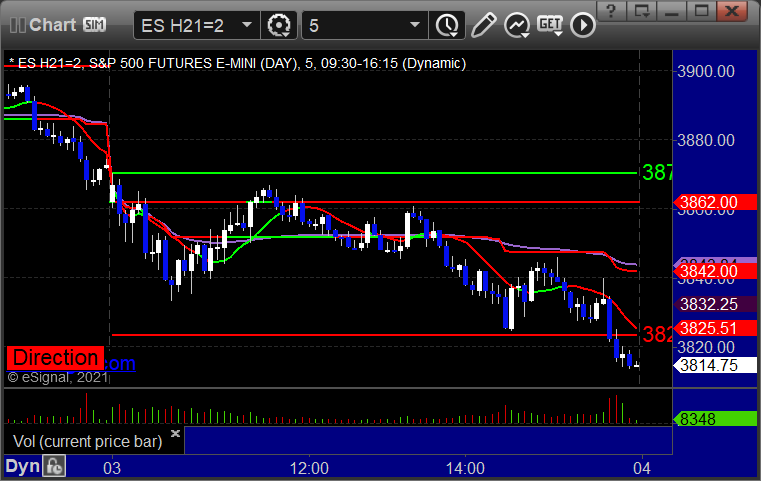The width and height of the screenshot is (761, 481).
Task: Expand the ES H21=2 symbol dropdown
Action: click(247, 25)
